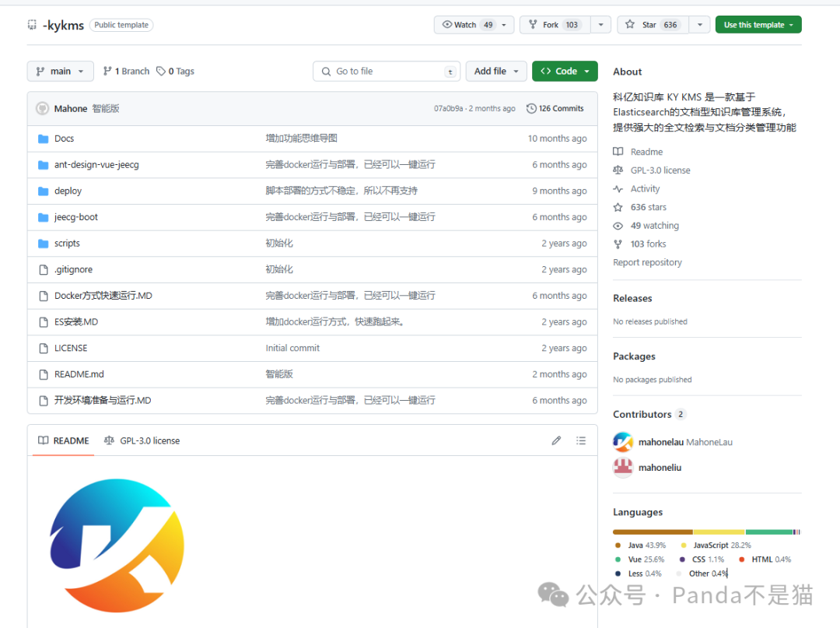Click the HTML 0.4% language entry
This screenshot has width=840, height=628.
pyautogui.click(x=765, y=560)
